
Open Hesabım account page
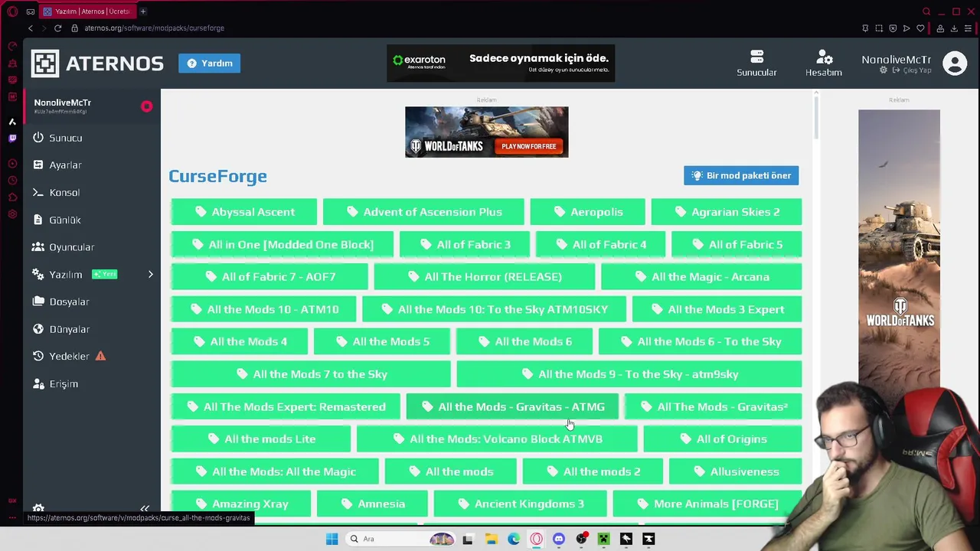824,64
